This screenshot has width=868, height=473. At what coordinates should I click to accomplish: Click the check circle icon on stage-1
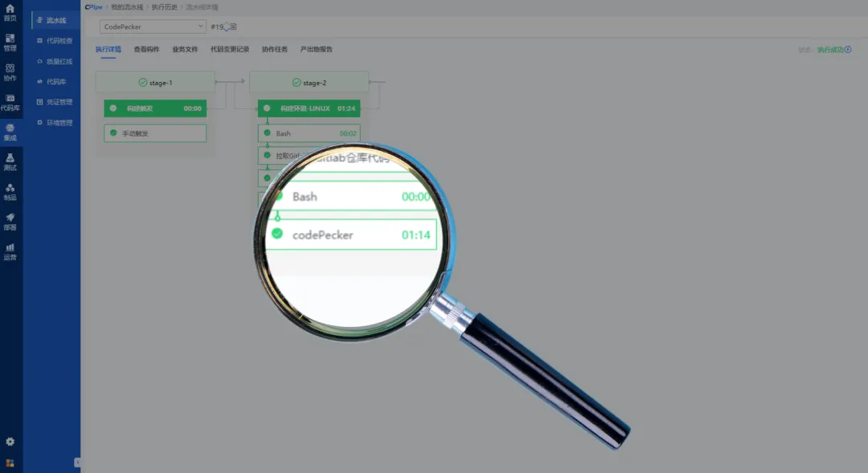pyautogui.click(x=143, y=83)
